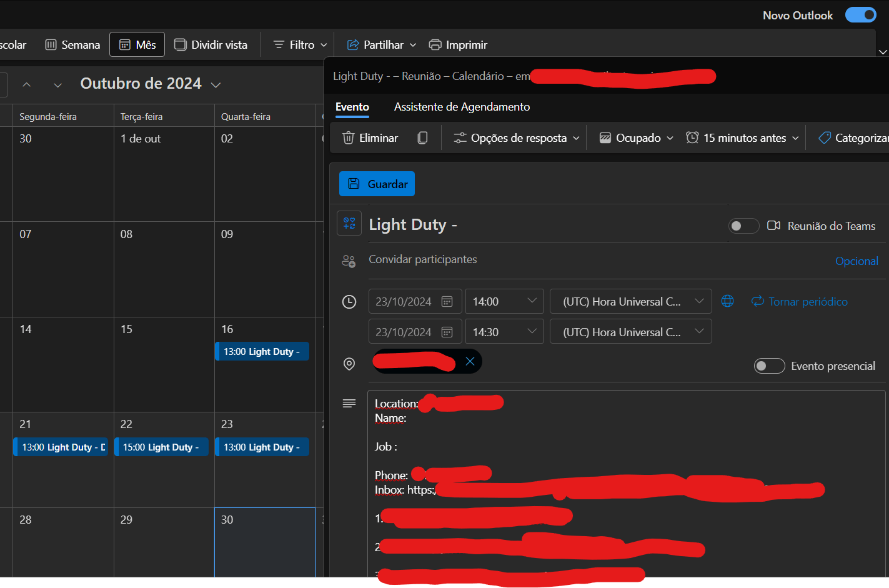Open the Partilhar dropdown
Viewport: 889px width, 588px height.
(381, 45)
